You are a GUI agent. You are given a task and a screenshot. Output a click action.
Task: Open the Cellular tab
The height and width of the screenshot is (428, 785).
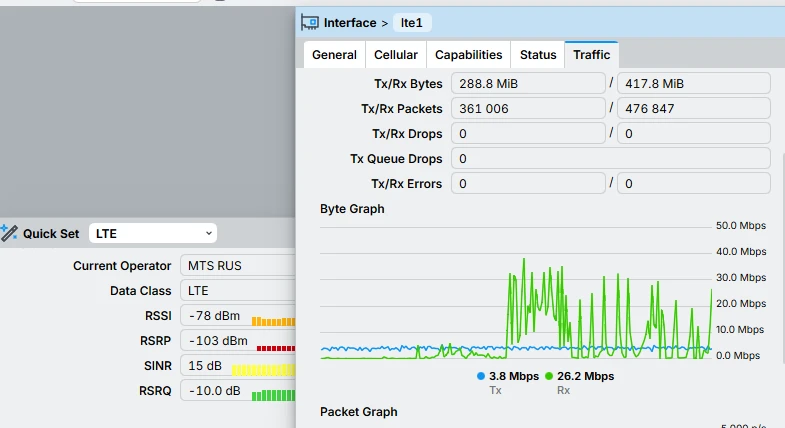[396, 55]
